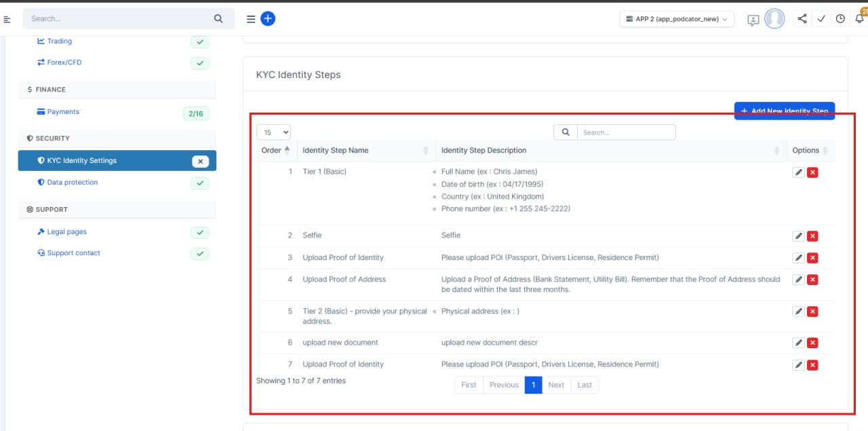This screenshot has width=868, height=431.
Task: Click the blue plus add icon in header
Action: click(x=268, y=19)
